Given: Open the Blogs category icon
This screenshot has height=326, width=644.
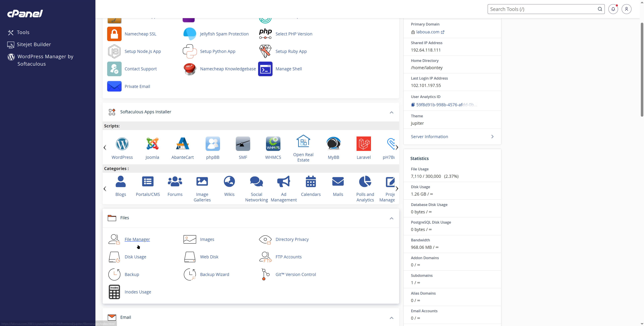Looking at the screenshot, I should [121, 181].
